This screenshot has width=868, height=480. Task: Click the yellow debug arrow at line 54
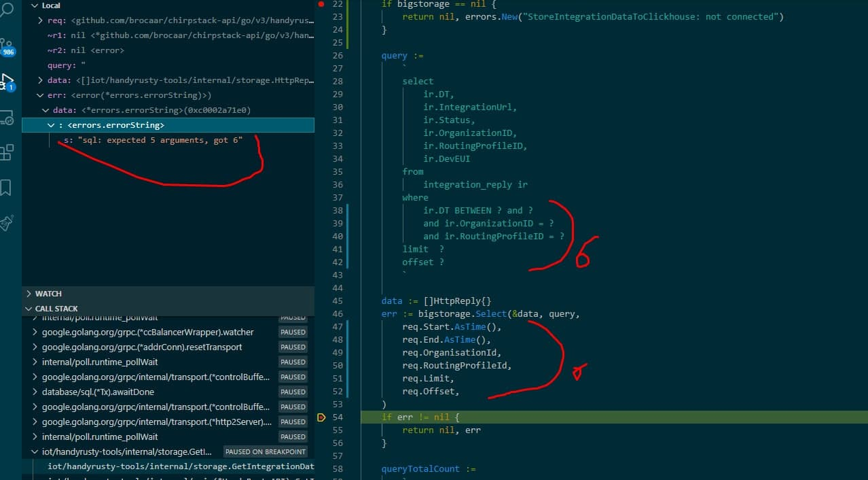point(321,417)
